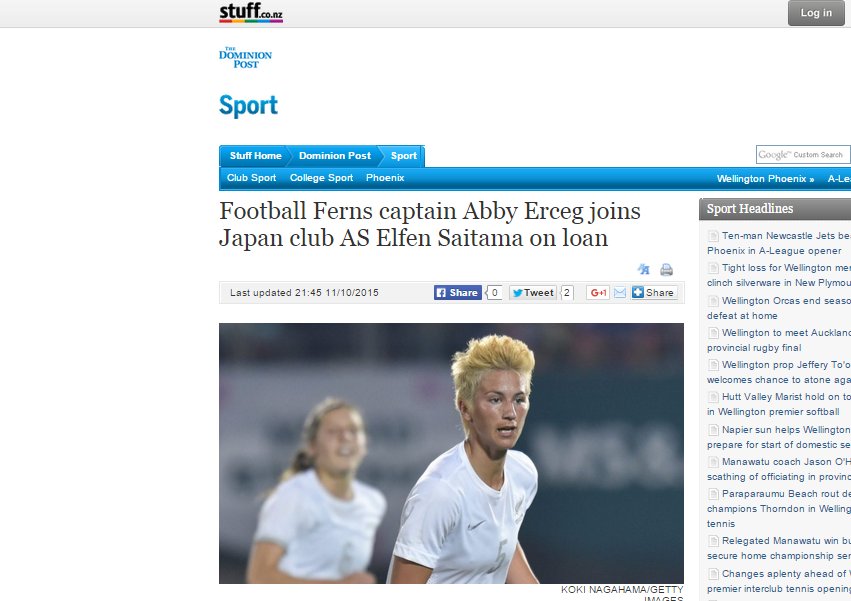Email article via envelope icon
Screen dimensions: 851x601
click(x=620, y=293)
